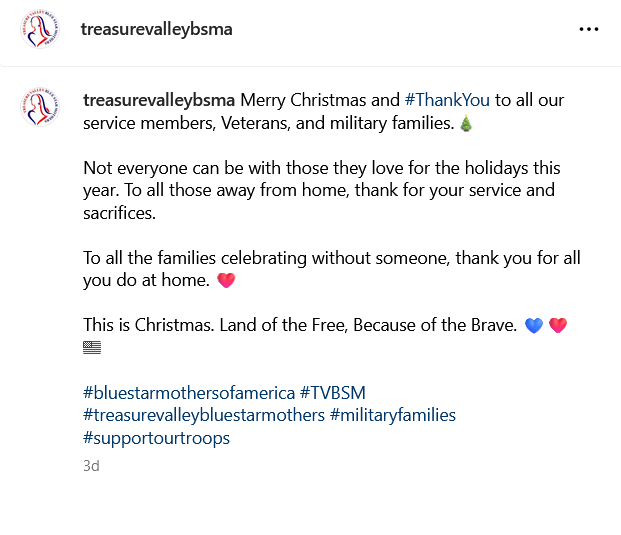Screen dimensions: 621x535
Task: Click the caption profile logo avatar
Action: (x=40, y=106)
